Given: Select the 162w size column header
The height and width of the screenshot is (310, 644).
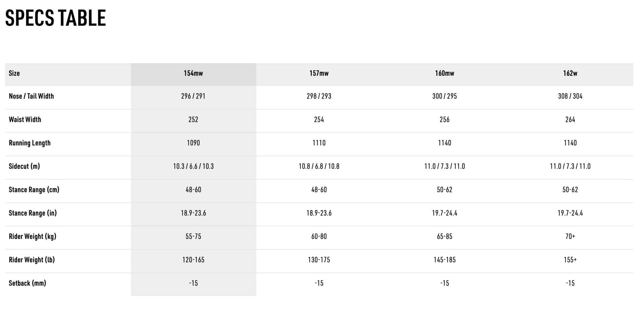Looking at the screenshot, I should (x=570, y=73).
